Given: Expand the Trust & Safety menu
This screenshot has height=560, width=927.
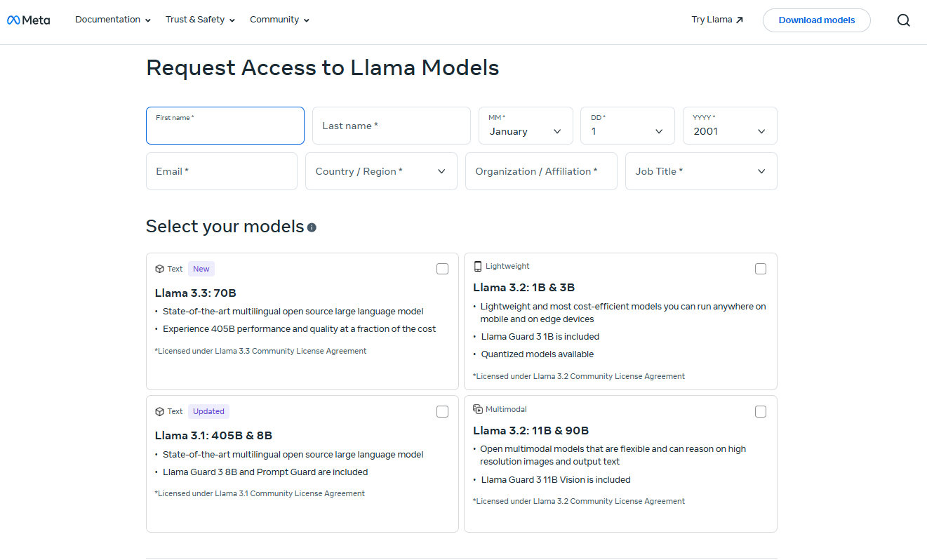Looking at the screenshot, I should point(200,20).
